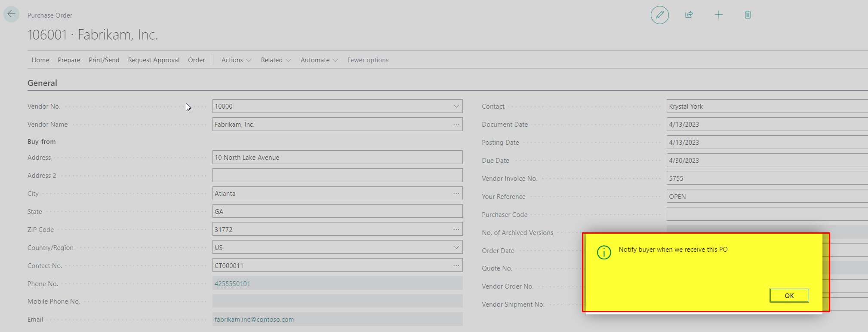Click the Vendor Order No. label
The image size is (868, 332).
click(x=508, y=286)
